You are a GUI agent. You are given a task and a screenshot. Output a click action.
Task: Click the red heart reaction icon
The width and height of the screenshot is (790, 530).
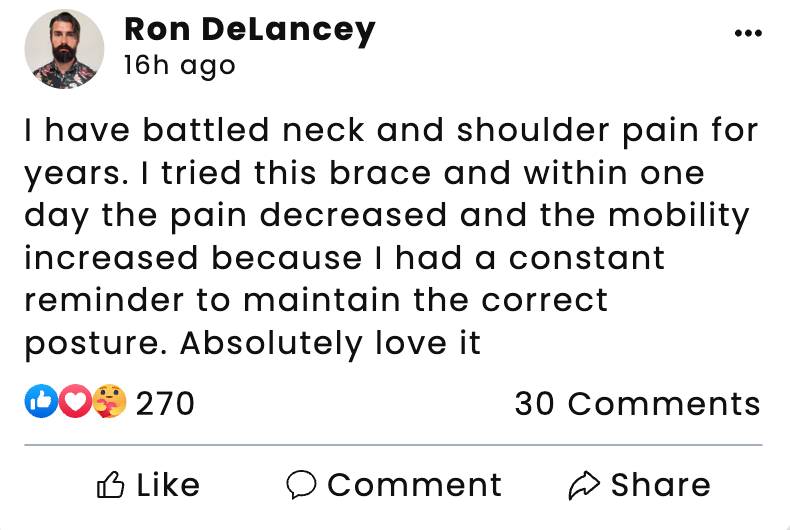click(74, 403)
